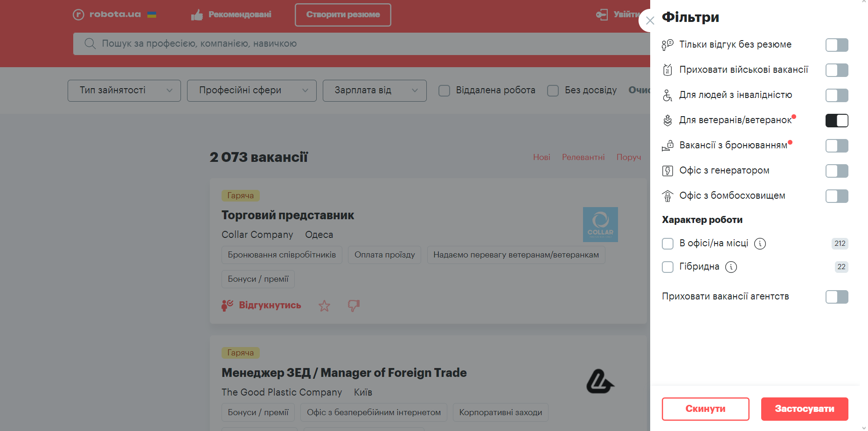Screen dimensions: 868x431
Task: Click the thumbs-down dislike icon on vacancy
Action: point(354,306)
